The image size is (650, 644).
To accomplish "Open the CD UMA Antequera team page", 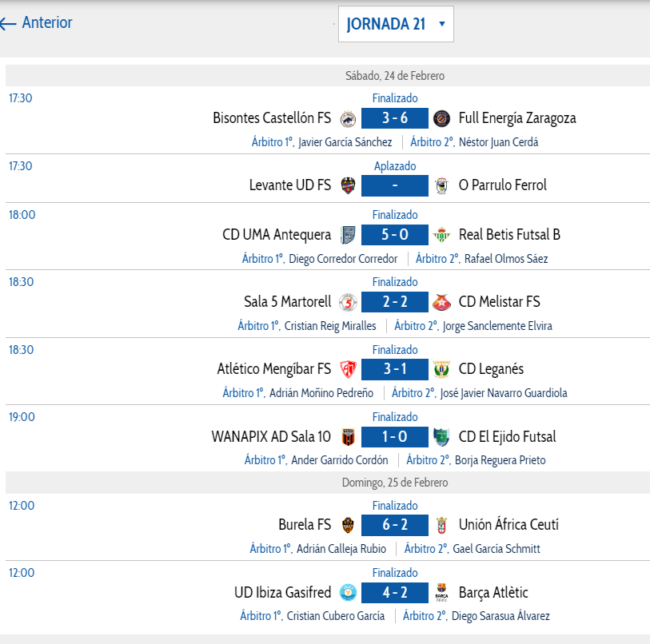I will pyautogui.click(x=277, y=235).
